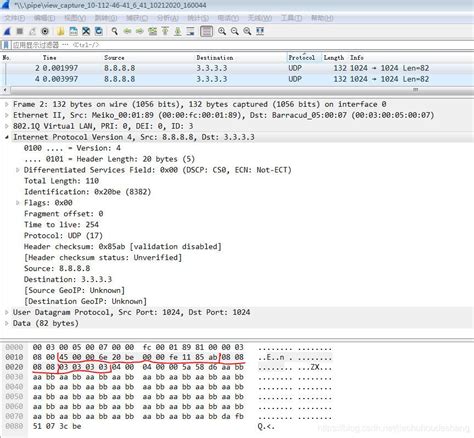
Task: Zoom in the packet text
Action: point(222,31)
